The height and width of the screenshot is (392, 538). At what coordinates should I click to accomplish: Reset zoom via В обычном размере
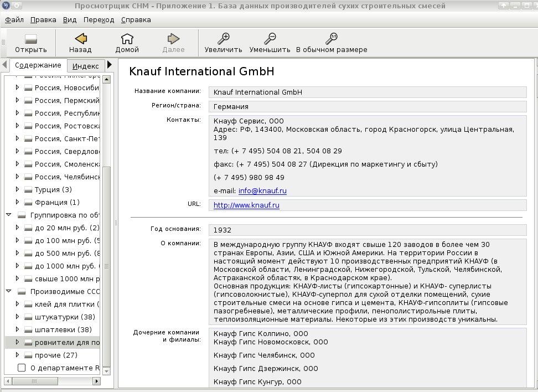click(x=332, y=38)
